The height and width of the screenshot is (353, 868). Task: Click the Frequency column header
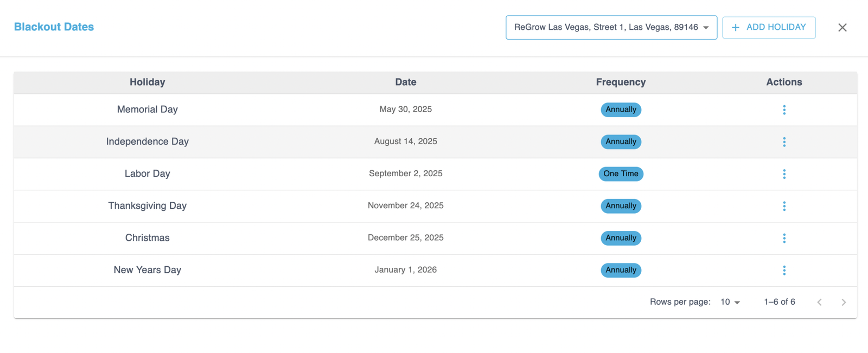coord(621,82)
